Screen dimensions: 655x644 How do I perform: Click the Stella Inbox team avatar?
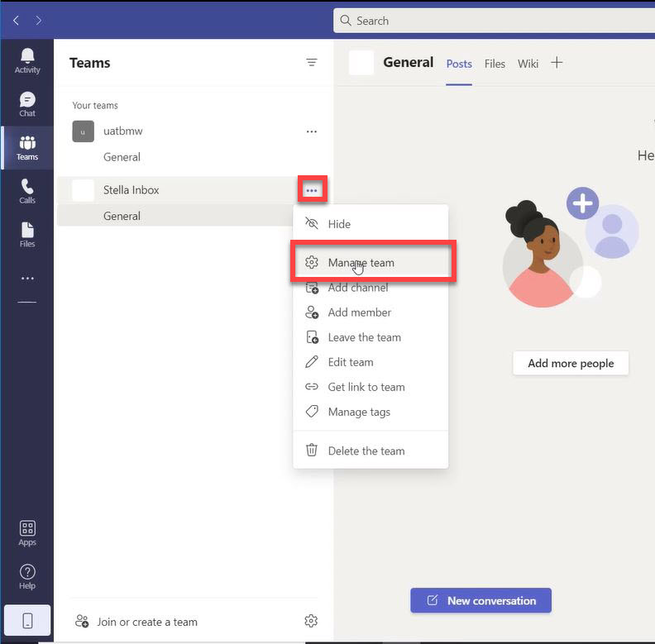(x=84, y=190)
